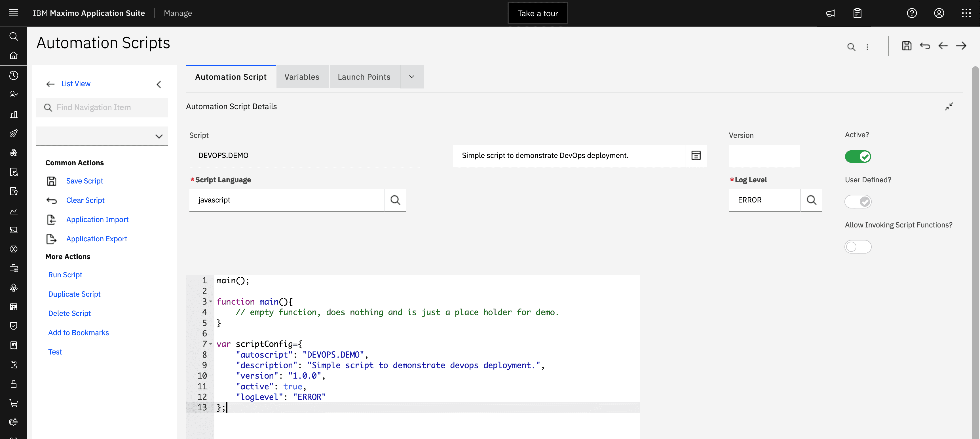The width and height of the screenshot is (980, 439).
Task: Minimize the Automation Script Details section
Action: click(949, 107)
